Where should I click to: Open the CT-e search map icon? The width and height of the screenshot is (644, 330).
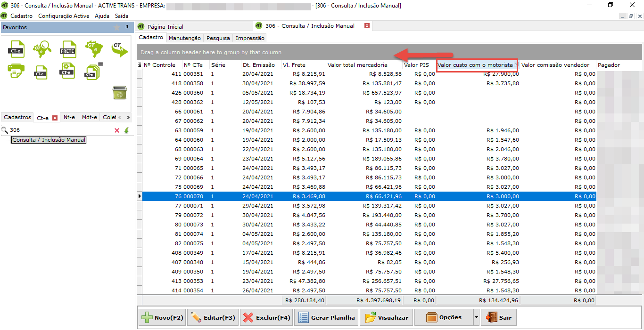click(x=42, y=48)
